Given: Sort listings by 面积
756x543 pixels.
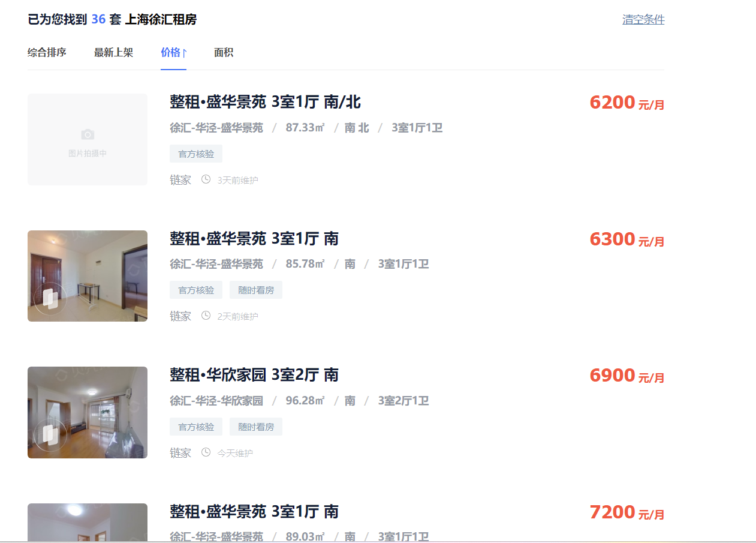Looking at the screenshot, I should 224,53.
